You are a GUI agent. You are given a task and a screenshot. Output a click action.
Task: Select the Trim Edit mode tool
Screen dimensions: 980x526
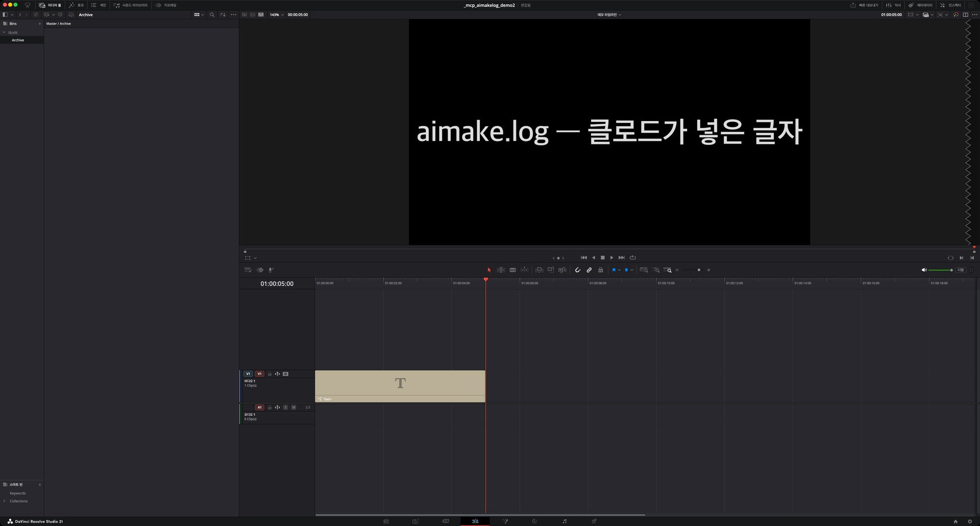click(501, 270)
